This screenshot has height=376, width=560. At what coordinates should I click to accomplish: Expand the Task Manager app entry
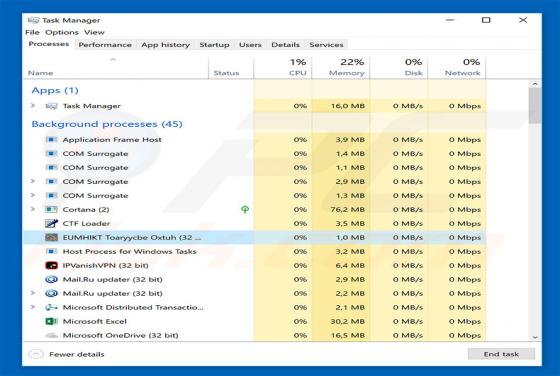[x=33, y=106]
